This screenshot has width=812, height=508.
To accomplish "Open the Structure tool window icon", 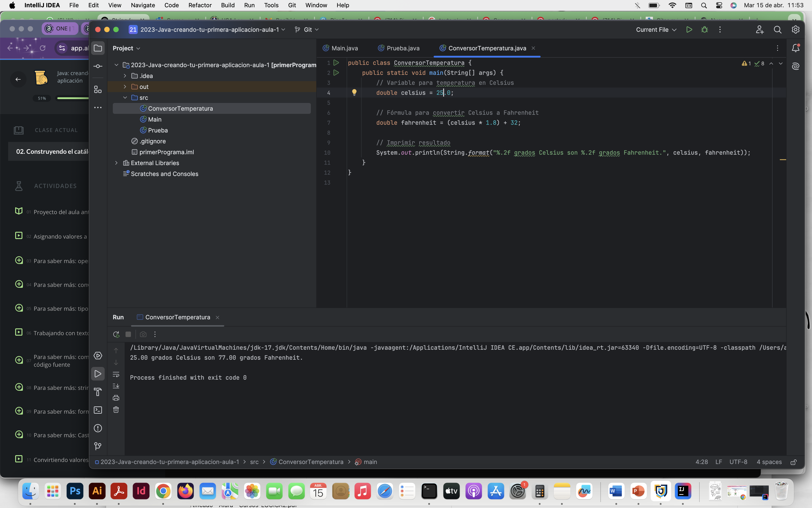I will pos(98,89).
